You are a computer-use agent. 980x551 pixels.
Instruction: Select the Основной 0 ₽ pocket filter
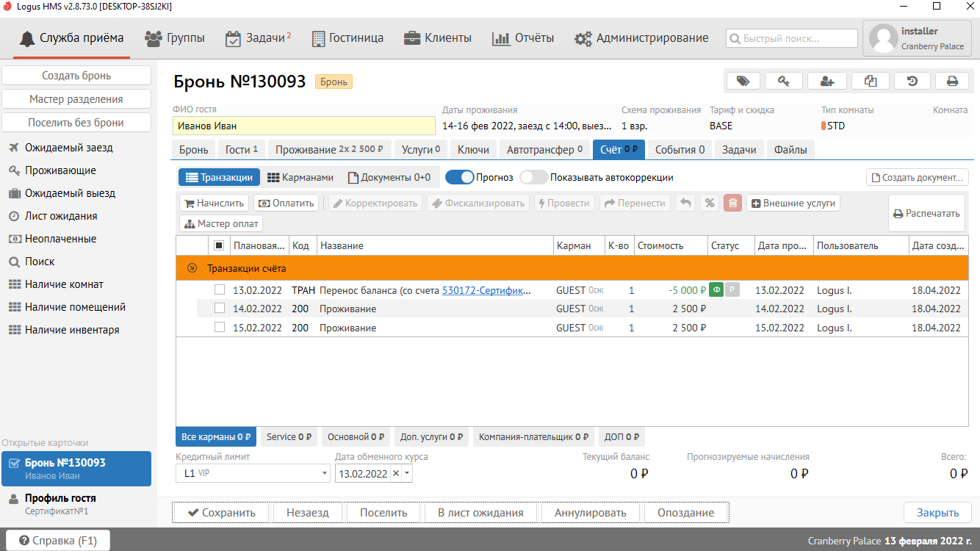(x=356, y=437)
